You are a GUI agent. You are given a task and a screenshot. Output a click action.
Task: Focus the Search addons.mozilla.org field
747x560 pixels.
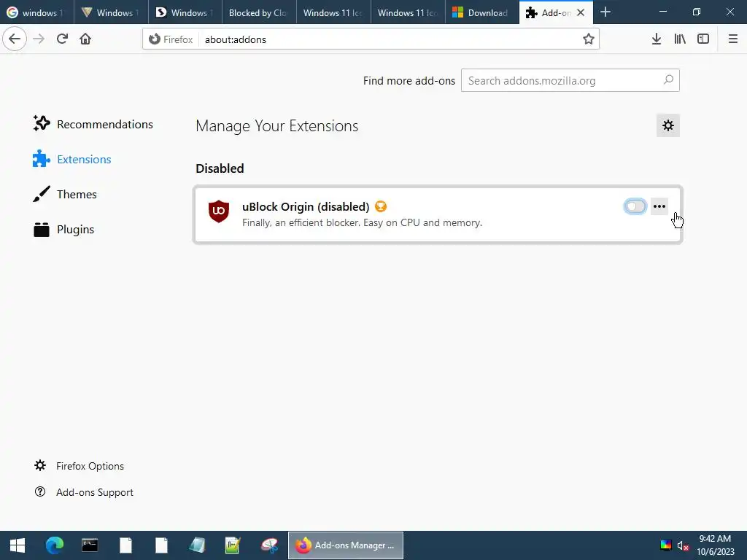click(570, 80)
